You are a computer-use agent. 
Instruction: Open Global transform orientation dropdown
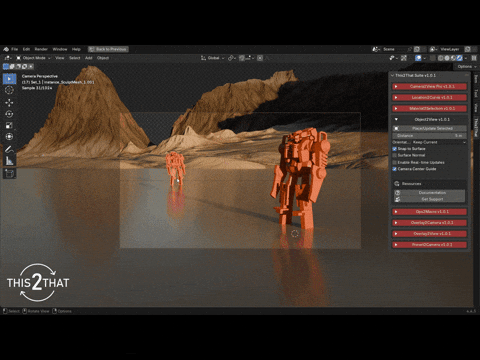point(213,58)
